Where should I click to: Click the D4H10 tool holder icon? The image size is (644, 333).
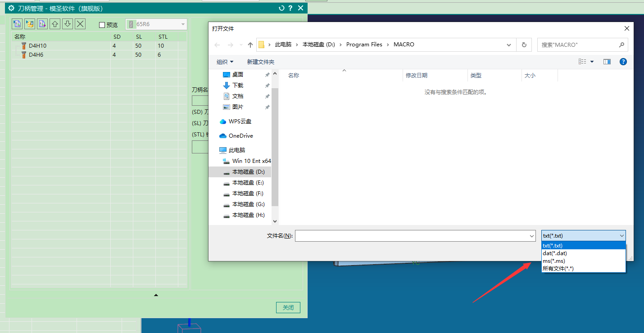[24, 45]
